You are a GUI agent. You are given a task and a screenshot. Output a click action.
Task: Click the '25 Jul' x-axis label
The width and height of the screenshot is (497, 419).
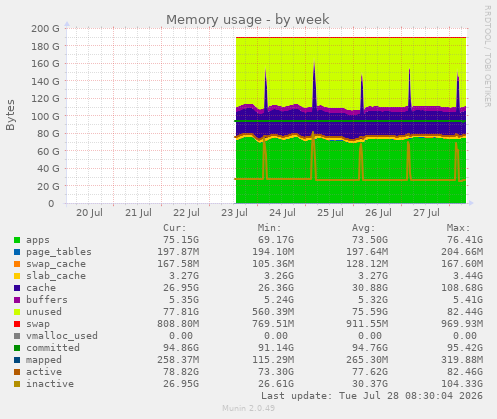[x=330, y=213]
